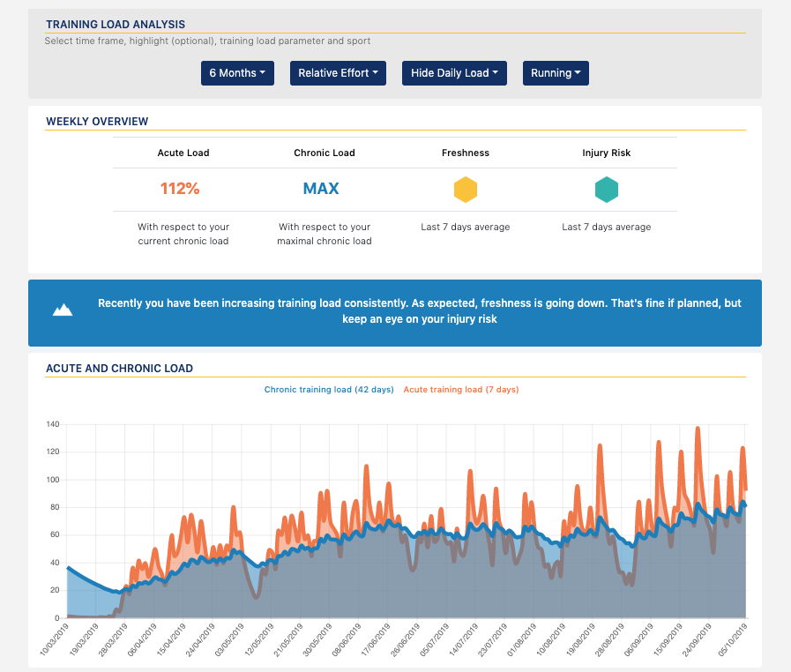Click the ACUTE AND CHRONIC LOAD heading
Viewport: 791px width, 672px height.
(120, 369)
